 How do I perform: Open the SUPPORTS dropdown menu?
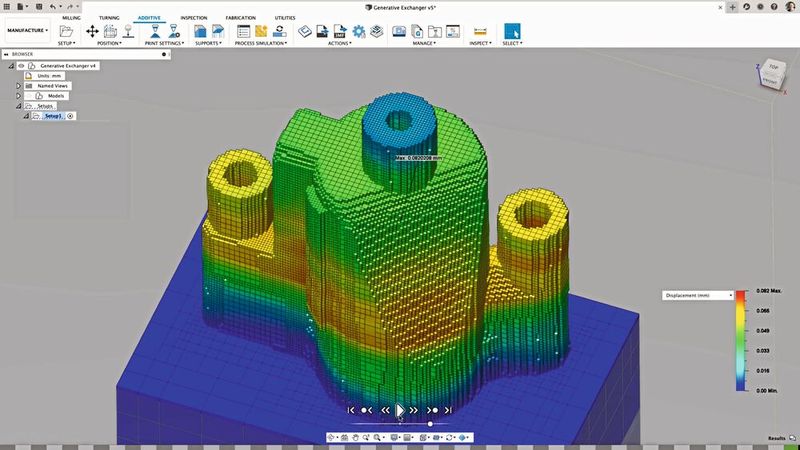(208, 43)
